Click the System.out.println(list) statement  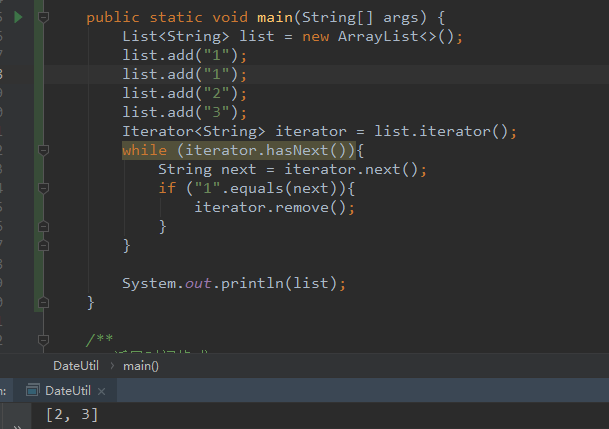233,283
